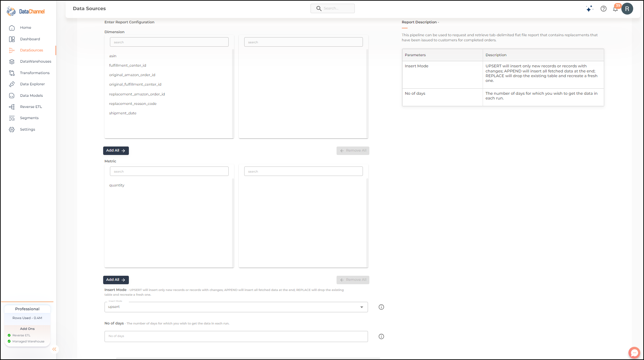
Task: Open the AI sparkle assistant icon
Action: pos(590,9)
